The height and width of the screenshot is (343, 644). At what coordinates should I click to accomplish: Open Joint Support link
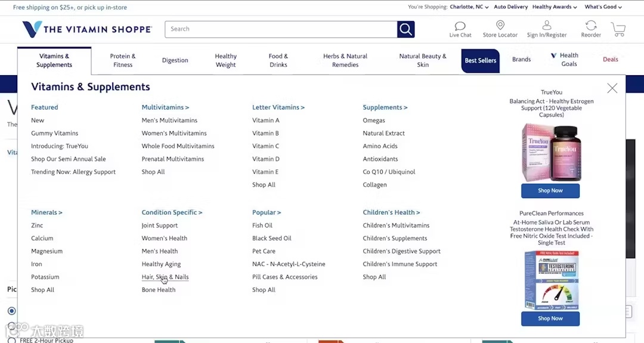click(159, 225)
